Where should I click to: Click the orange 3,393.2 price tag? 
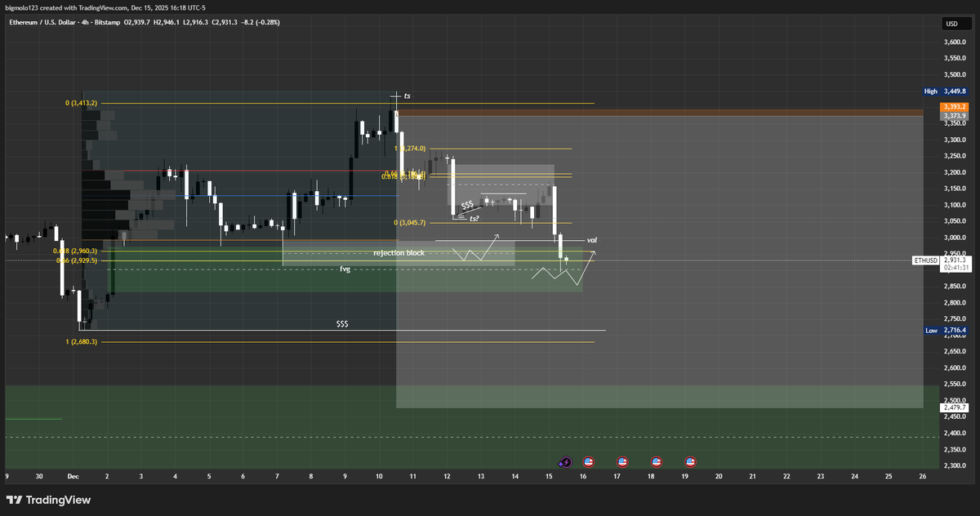tap(954, 107)
